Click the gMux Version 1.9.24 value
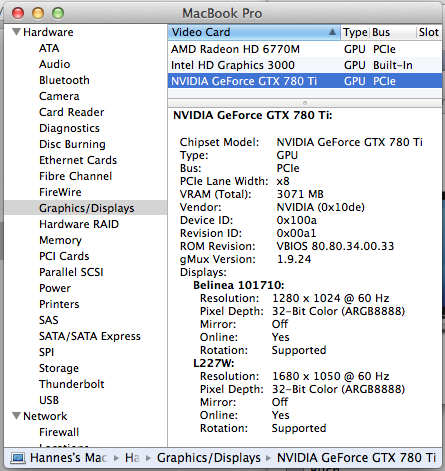Image resolution: width=445 pixels, height=471 pixels. click(x=294, y=259)
